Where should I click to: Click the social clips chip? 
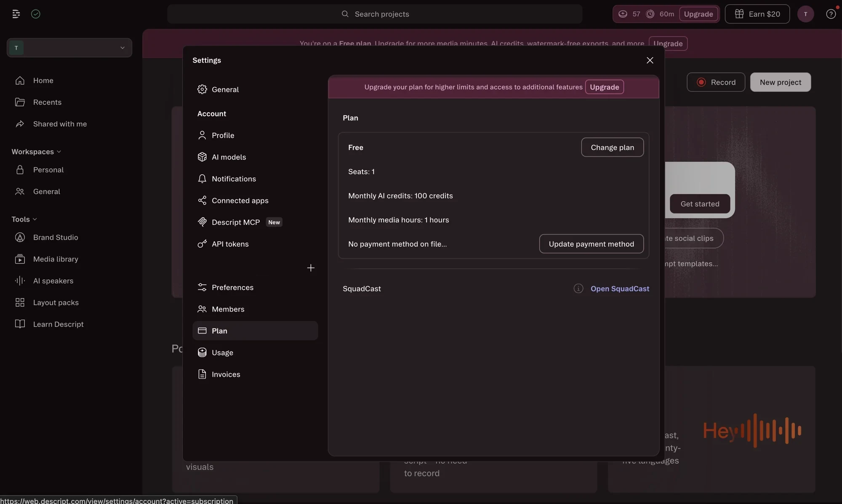(x=693, y=238)
